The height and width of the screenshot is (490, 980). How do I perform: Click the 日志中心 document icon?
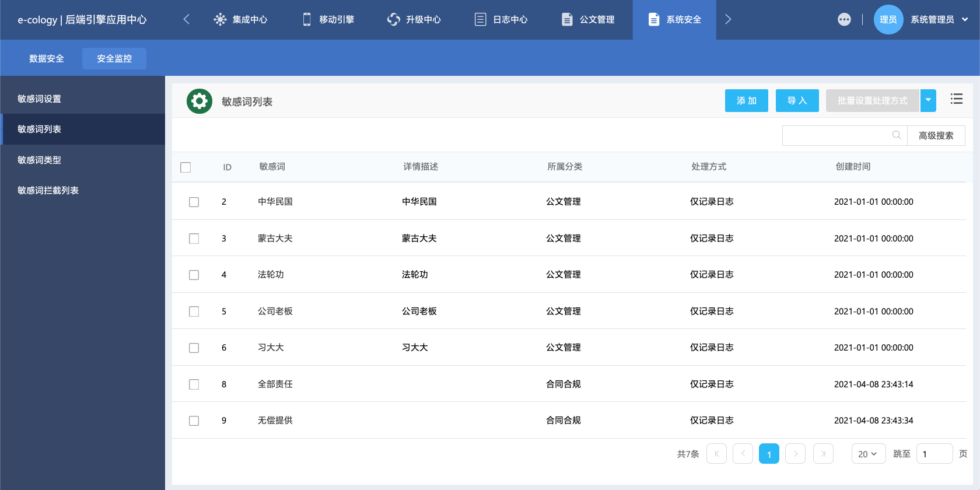point(480,19)
